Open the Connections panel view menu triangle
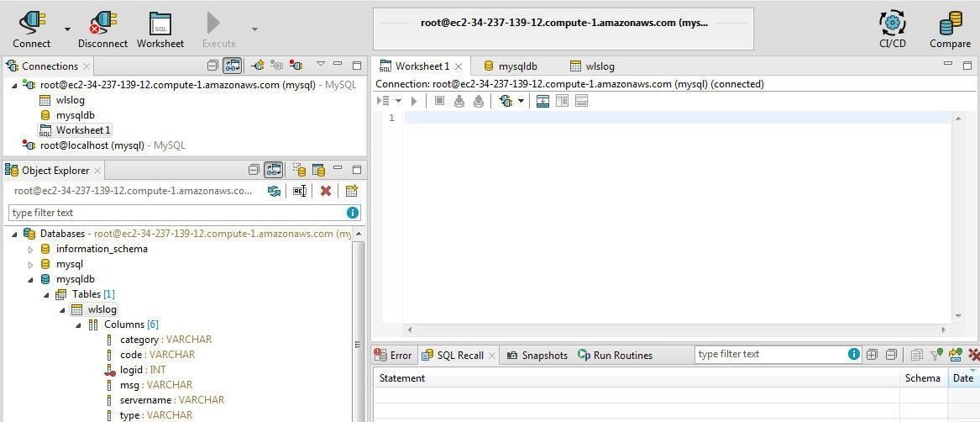 click(x=321, y=64)
